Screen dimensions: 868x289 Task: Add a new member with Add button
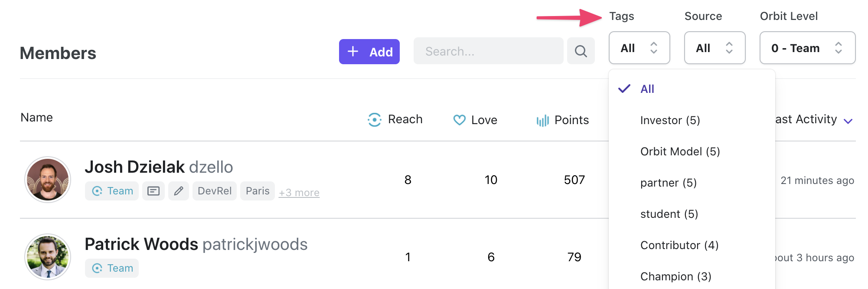pyautogui.click(x=369, y=52)
